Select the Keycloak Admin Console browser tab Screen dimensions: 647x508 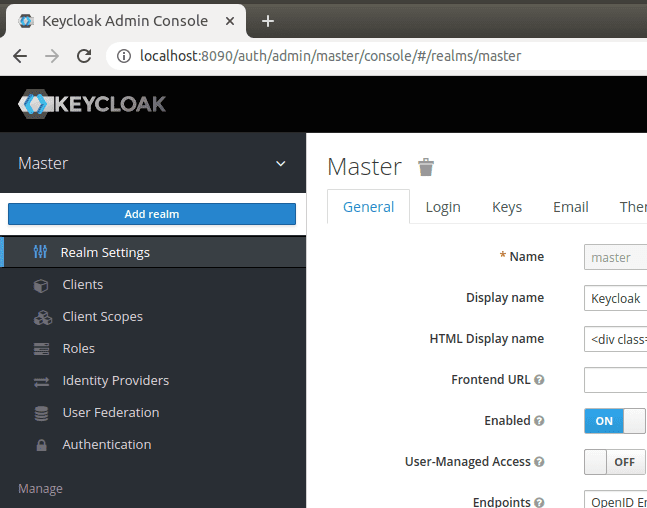coord(125,21)
